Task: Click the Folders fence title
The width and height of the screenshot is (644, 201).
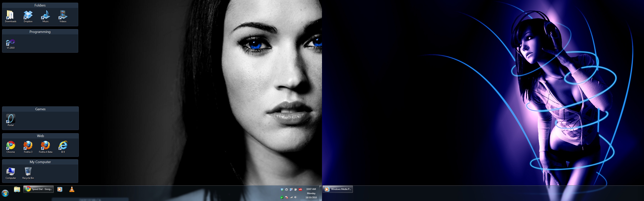Action: point(40,5)
